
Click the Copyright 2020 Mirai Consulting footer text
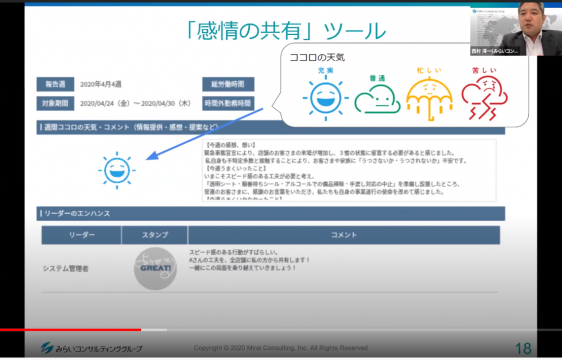281,348
